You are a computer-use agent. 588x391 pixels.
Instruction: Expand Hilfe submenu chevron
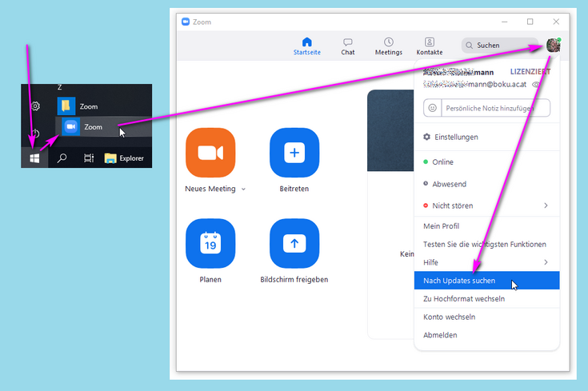click(x=546, y=262)
